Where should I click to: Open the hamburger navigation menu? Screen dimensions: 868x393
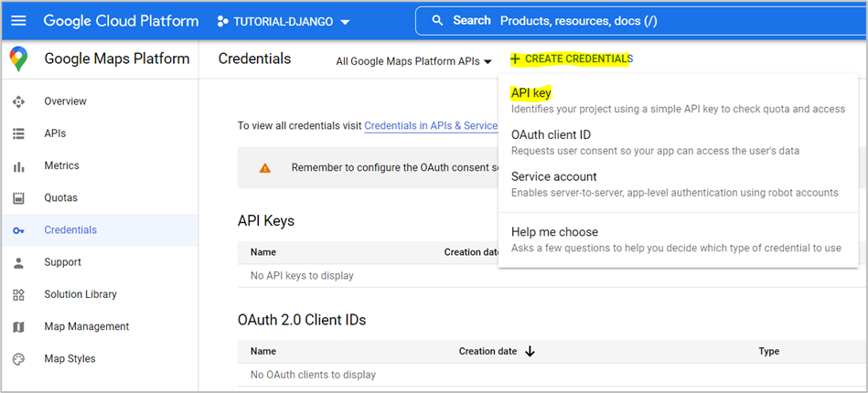(19, 21)
